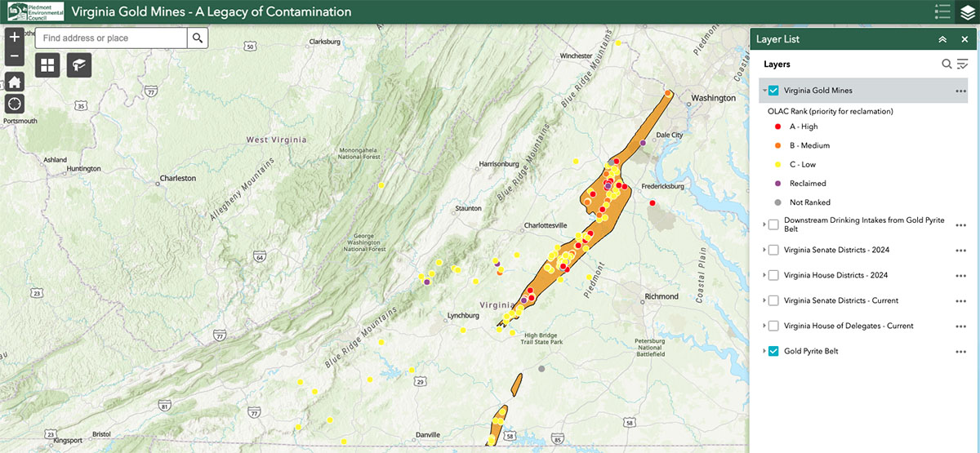This screenshot has width=980, height=453.
Task: Click the Find address or place field
Action: click(x=110, y=38)
